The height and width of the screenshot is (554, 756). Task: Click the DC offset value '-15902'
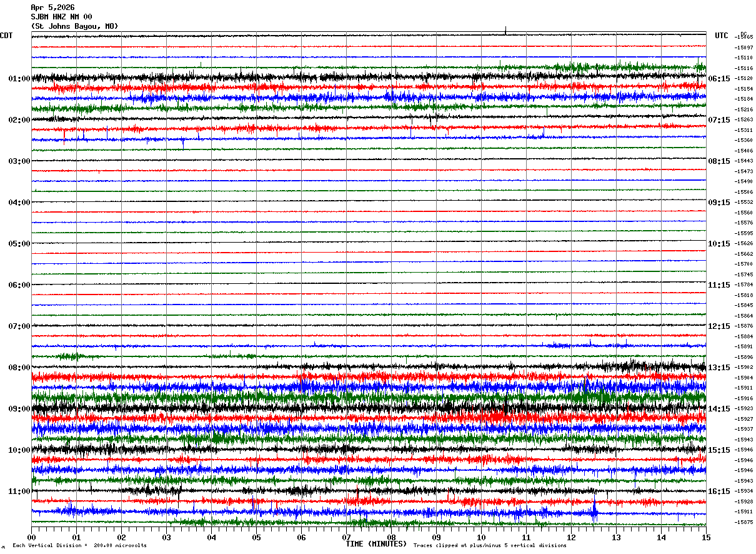(744, 368)
